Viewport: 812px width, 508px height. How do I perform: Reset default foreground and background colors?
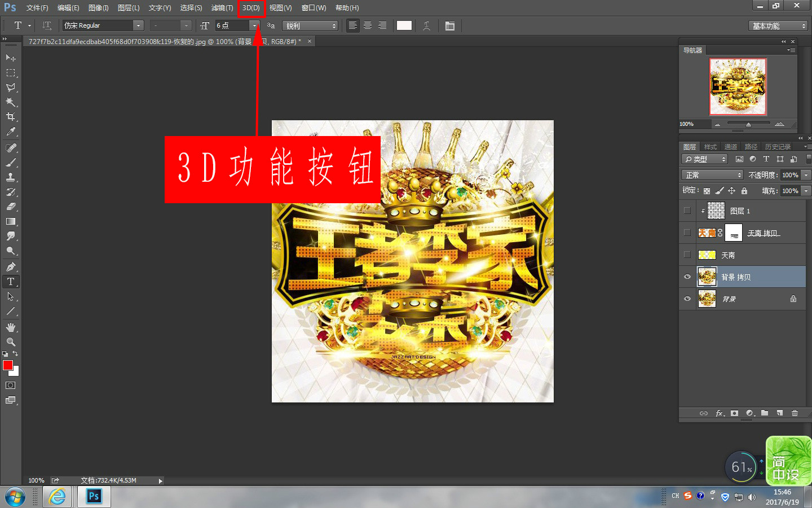[5, 353]
